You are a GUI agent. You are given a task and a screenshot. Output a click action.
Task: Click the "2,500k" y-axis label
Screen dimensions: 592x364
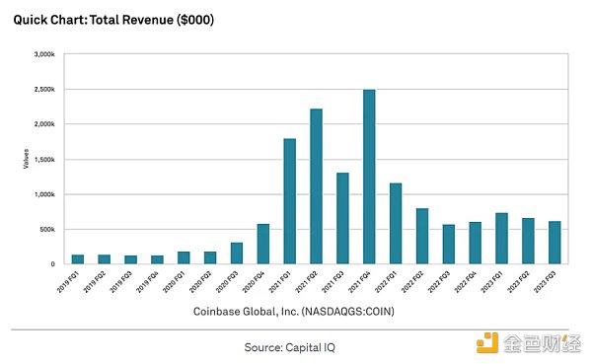44,90
